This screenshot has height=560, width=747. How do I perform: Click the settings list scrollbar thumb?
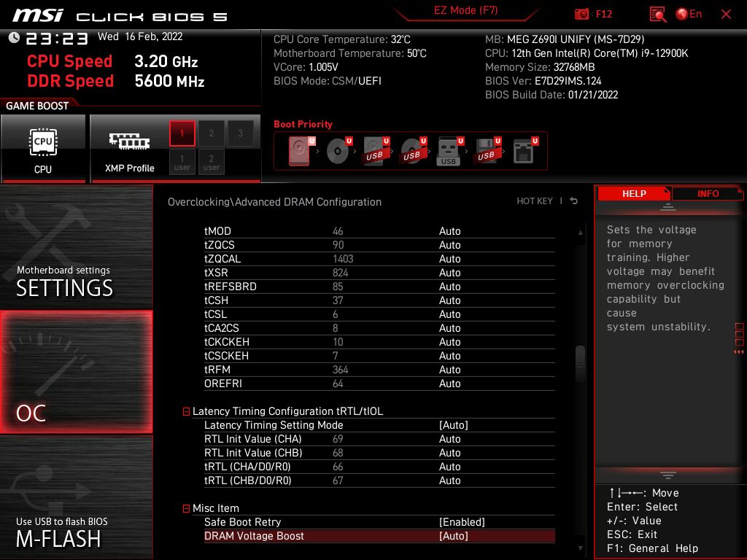tap(580, 363)
